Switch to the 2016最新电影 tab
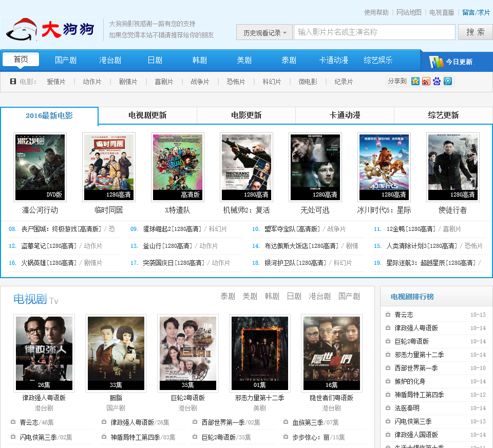 coord(49,116)
